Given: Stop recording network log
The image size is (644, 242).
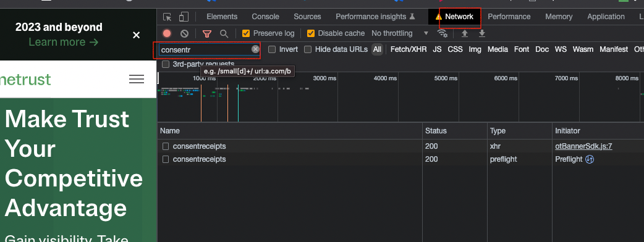Looking at the screenshot, I should click(167, 33).
